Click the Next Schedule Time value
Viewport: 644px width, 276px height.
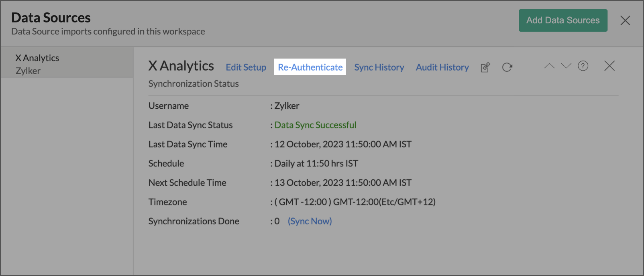click(x=343, y=183)
